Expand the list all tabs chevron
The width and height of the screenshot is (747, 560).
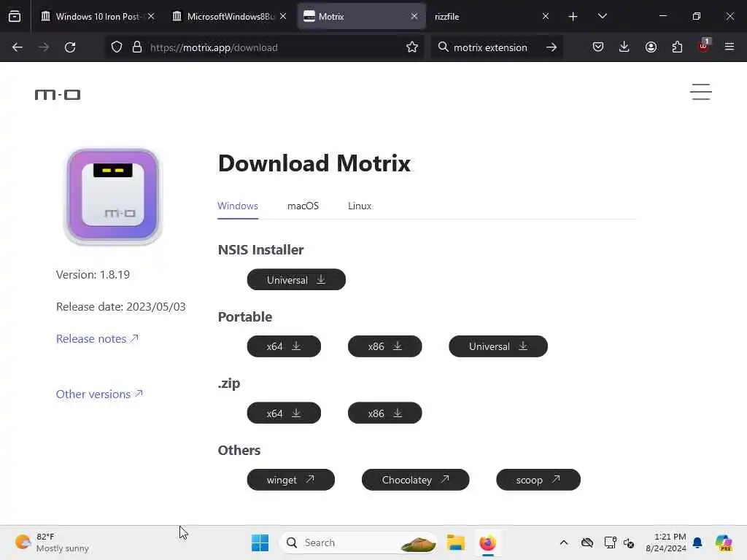pyautogui.click(x=602, y=16)
